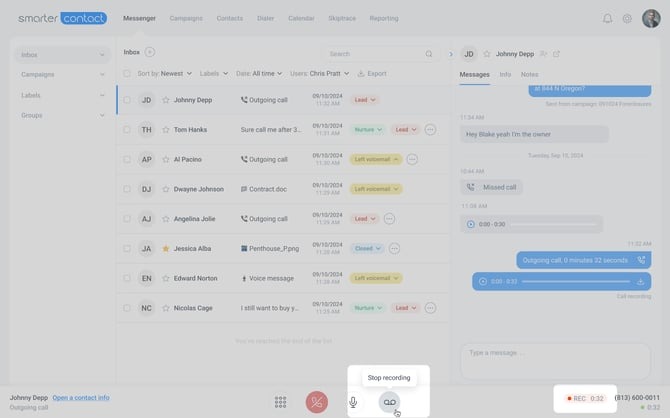
Task: Play the 0:32 call recording
Action: [483, 282]
